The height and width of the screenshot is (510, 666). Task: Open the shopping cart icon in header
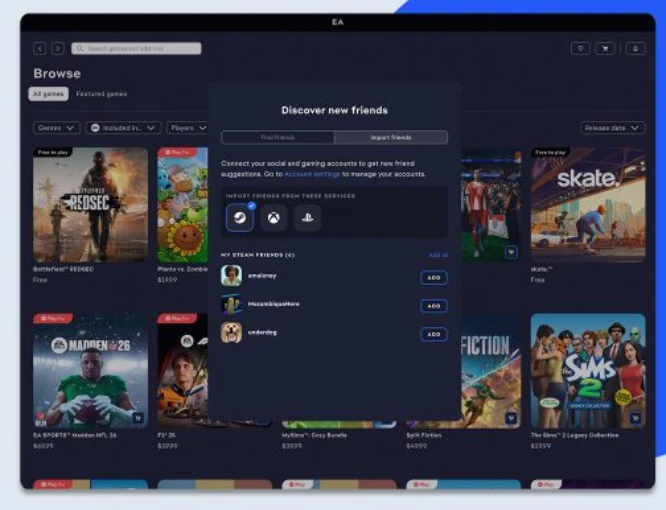[x=605, y=48]
